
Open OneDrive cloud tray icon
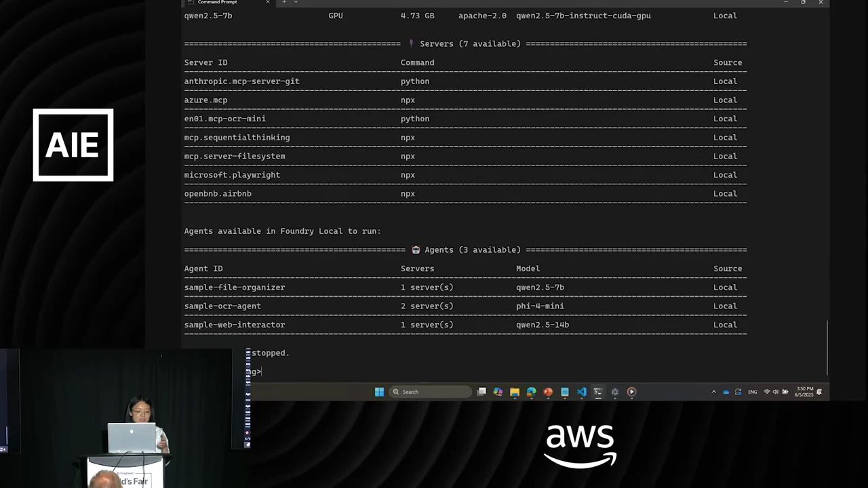click(726, 392)
